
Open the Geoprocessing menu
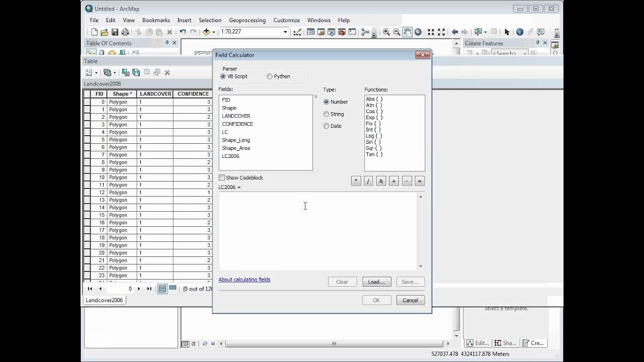(x=247, y=20)
